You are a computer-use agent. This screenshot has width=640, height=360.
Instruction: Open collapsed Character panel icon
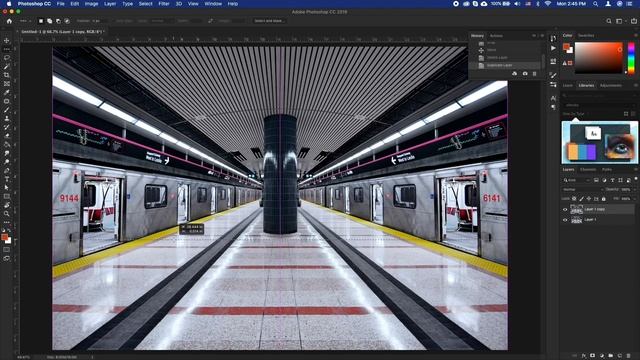(553, 98)
